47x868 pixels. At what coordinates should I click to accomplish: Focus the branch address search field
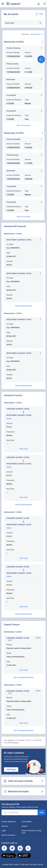click(19, 812)
